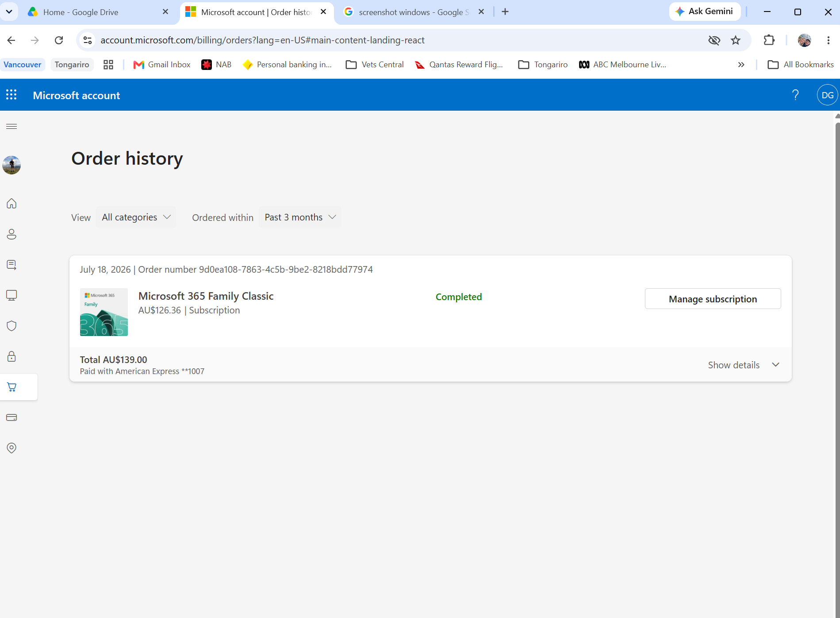Go to the Home sidebar icon

(12, 204)
